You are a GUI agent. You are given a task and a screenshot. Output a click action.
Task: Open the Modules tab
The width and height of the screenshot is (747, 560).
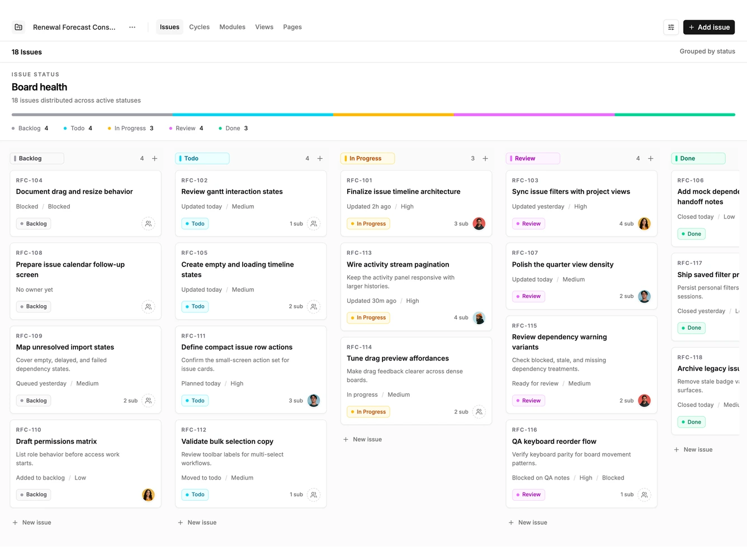pos(232,27)
